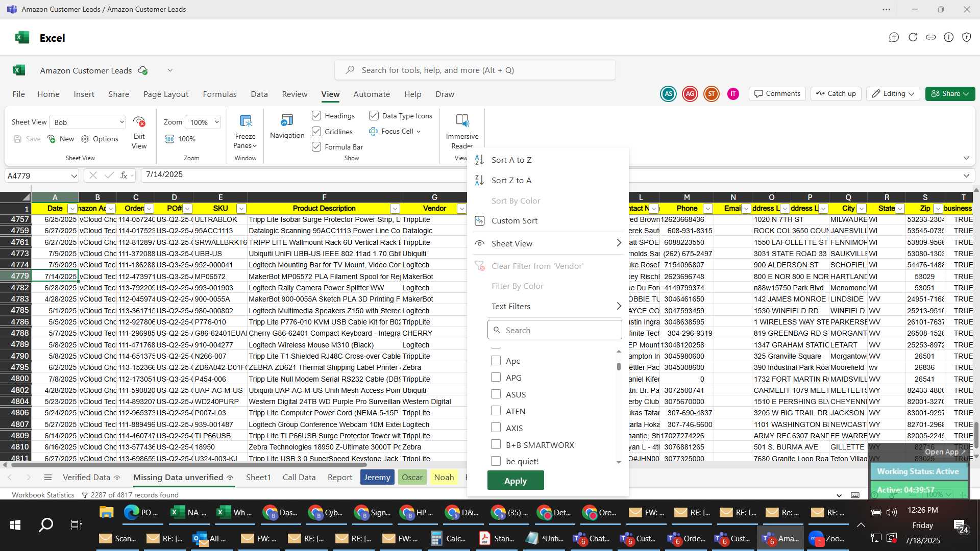980x551 pixels.
Task: Open Calculator from the taskbar
Action: click(x=449, y=539)
